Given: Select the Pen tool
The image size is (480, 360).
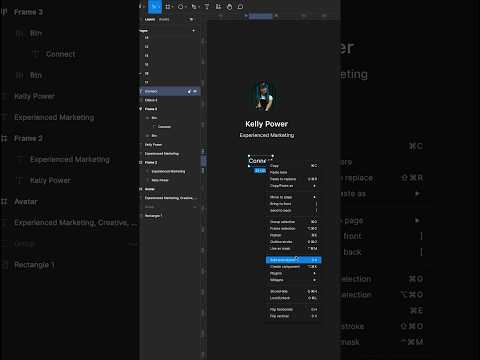Looking at the screenshot, I should [x=194, y=7].
